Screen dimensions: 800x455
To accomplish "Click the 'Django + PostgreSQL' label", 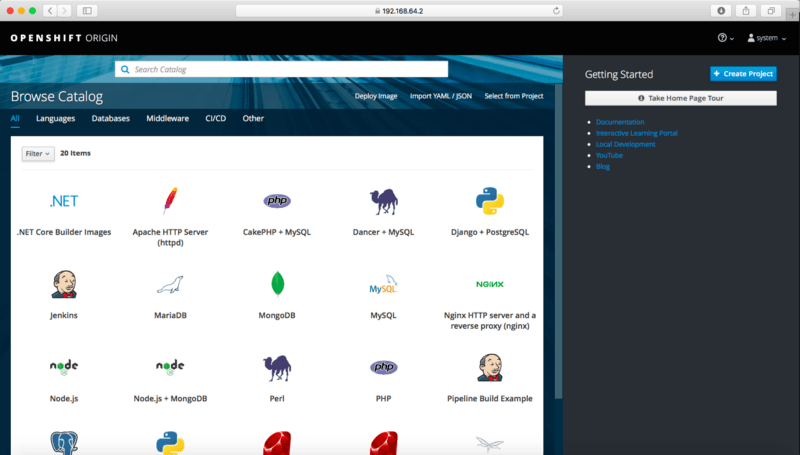I will coord(490,232).
